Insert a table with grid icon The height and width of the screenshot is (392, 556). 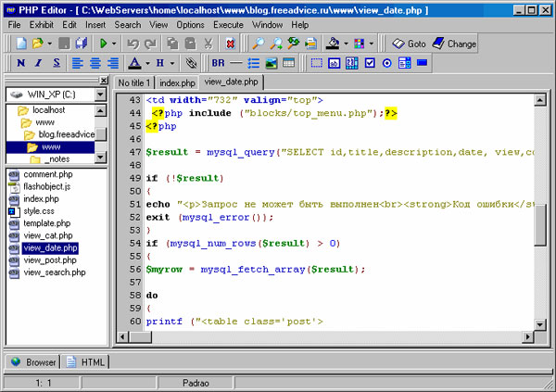pos(288,63)
